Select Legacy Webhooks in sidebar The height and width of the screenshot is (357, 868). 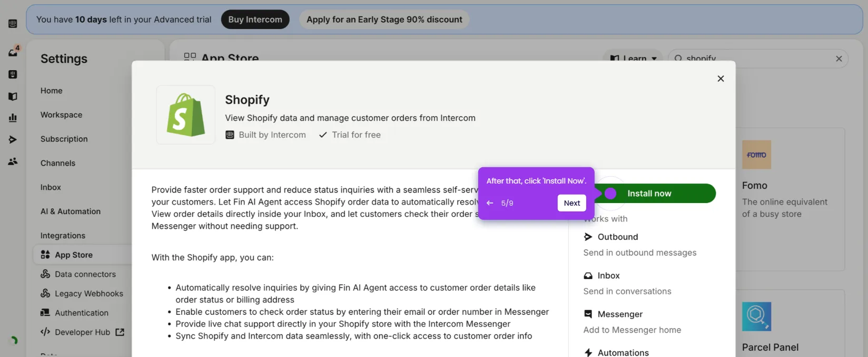(89, 293)
